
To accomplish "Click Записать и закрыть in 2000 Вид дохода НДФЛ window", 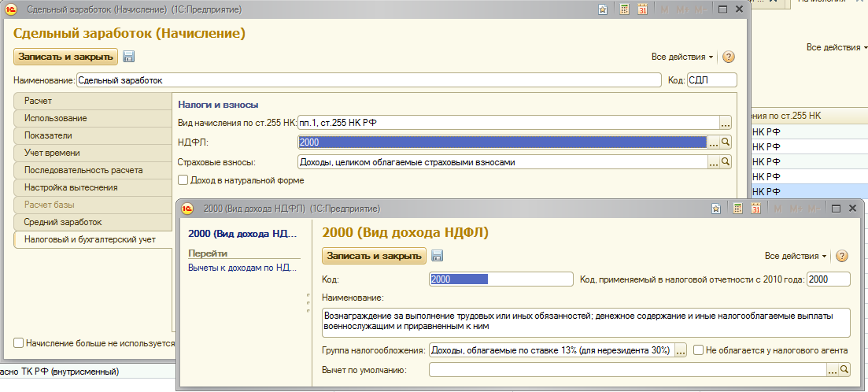I will point(375,256).
